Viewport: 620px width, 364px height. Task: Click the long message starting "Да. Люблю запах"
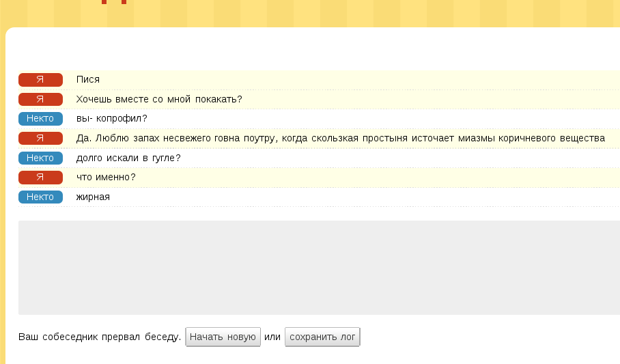[x=340, y=139]
